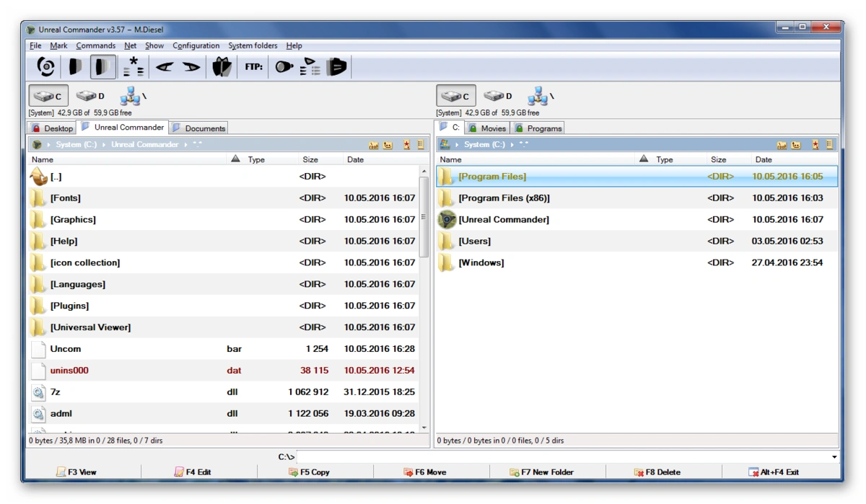
Task: Click root folder icon in left path bar
Action: tap(374, 145)
